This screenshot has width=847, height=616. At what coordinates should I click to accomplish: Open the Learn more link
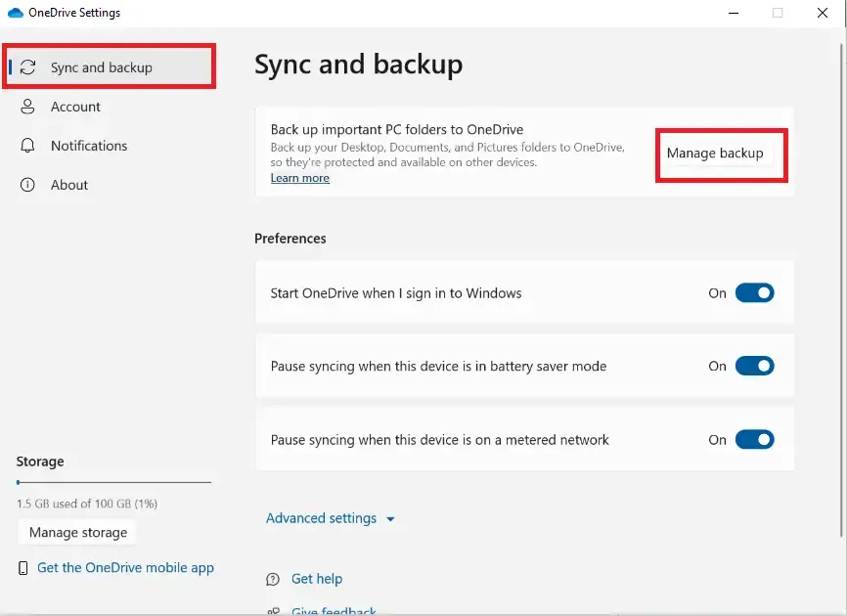click(299, 178)
